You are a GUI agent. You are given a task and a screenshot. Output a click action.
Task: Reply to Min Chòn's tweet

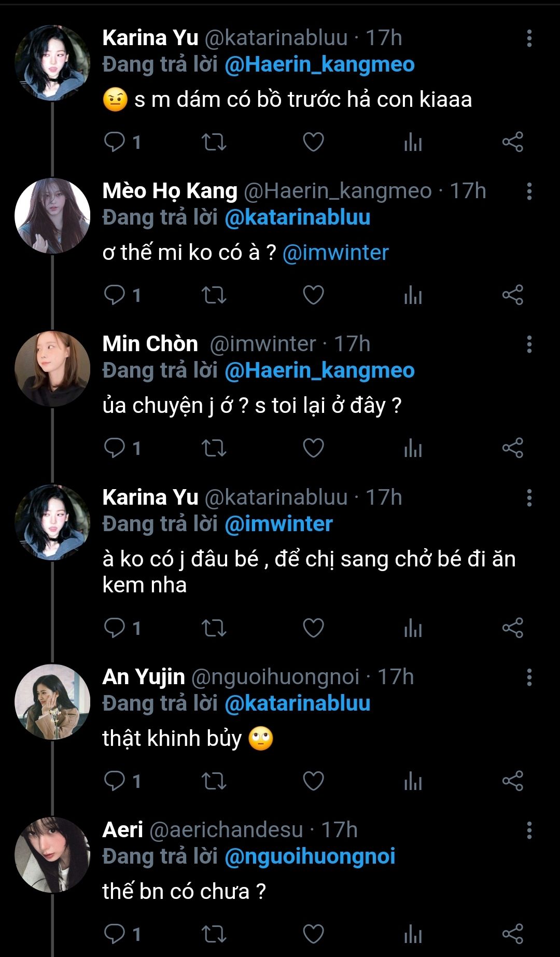(x=115, y=448)
